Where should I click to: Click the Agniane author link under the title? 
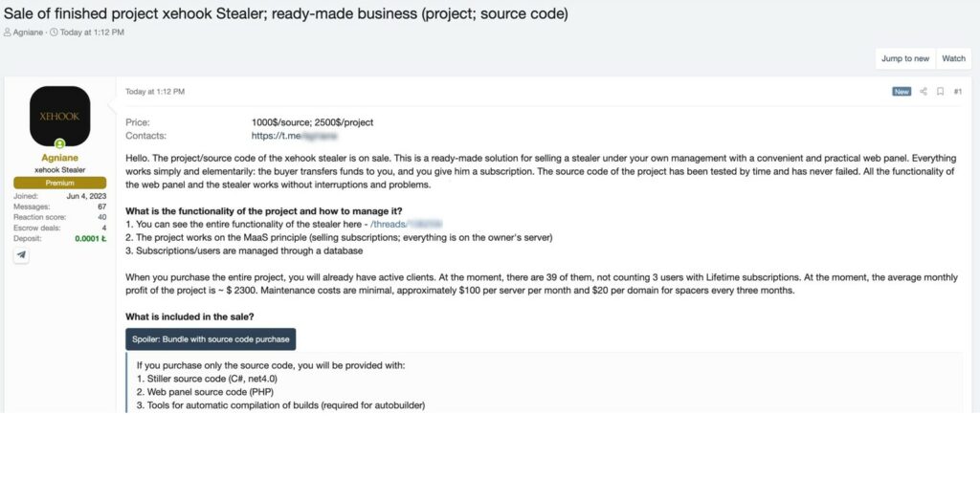(x=29, y=33)
